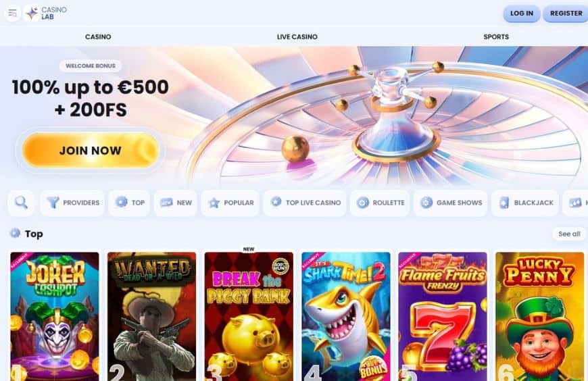
Task: Choose the Popular star category
Action: tap(230, 203)
